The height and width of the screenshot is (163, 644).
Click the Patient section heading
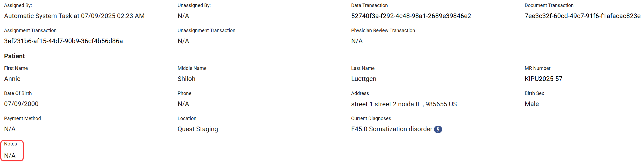[14, 56]
